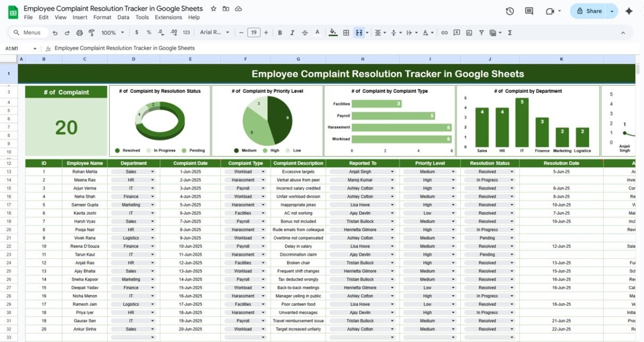Open the File menu
The image size is (644, 342).
[x=28, y=17]
